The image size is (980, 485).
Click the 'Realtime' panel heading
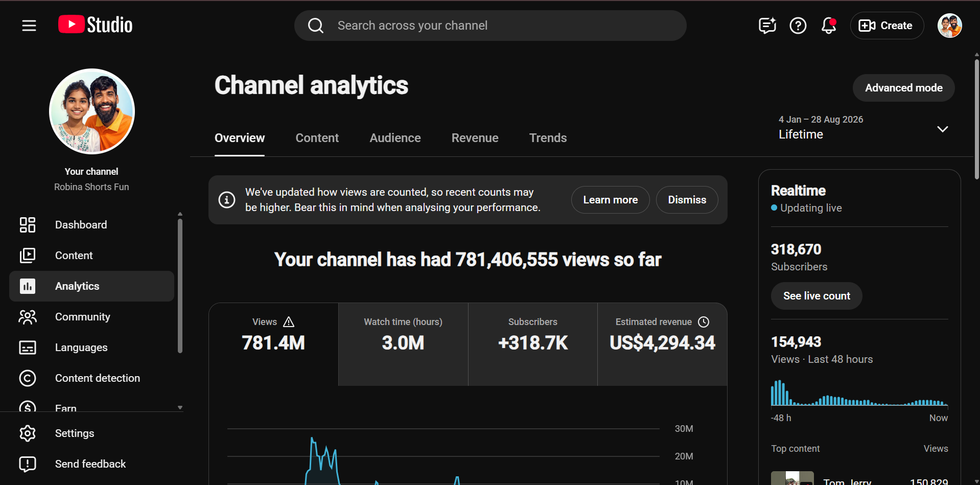pos(798,191)
